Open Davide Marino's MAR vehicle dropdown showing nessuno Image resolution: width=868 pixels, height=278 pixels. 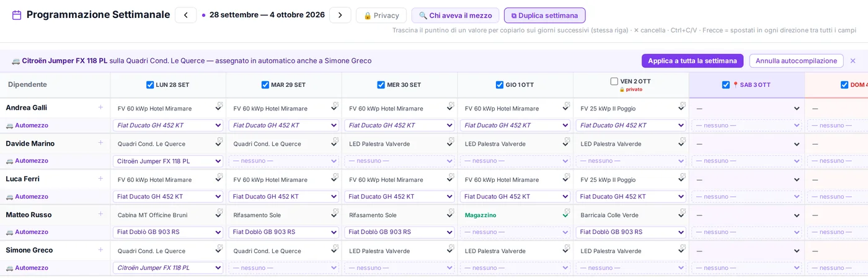284,161
